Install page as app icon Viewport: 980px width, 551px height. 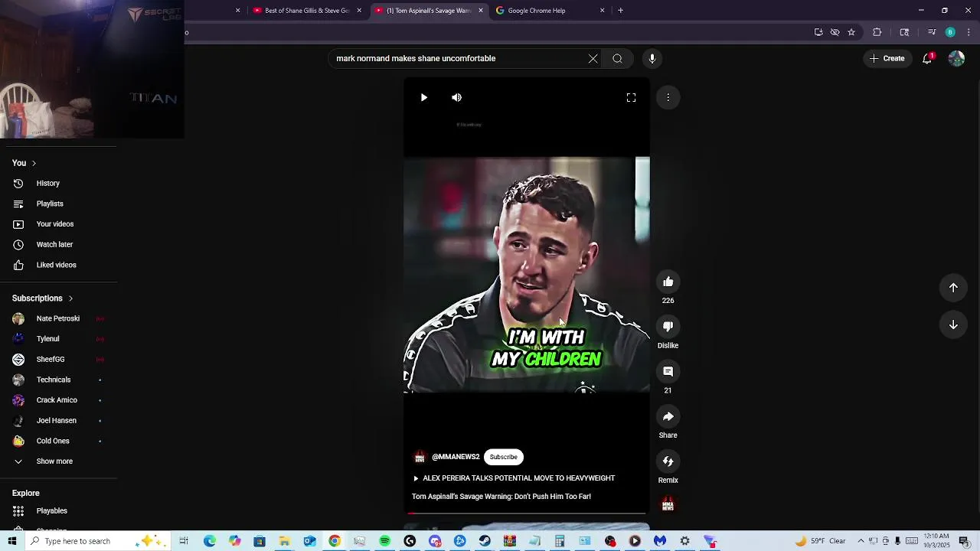coord(818,32)
